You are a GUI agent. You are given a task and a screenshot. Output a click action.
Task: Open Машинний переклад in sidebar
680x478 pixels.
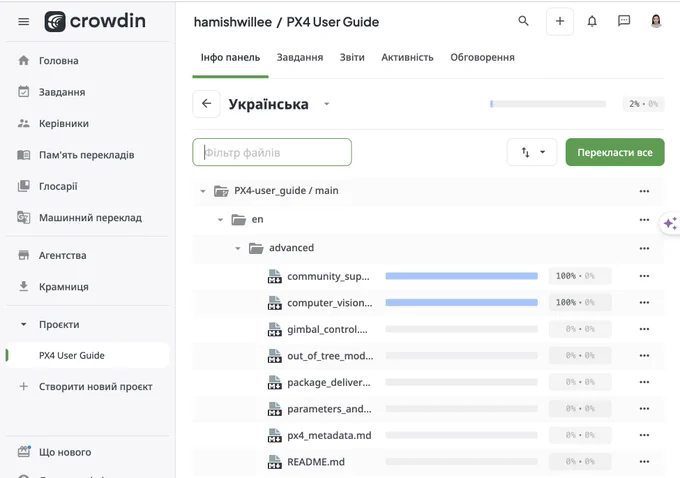coord(88,218)
